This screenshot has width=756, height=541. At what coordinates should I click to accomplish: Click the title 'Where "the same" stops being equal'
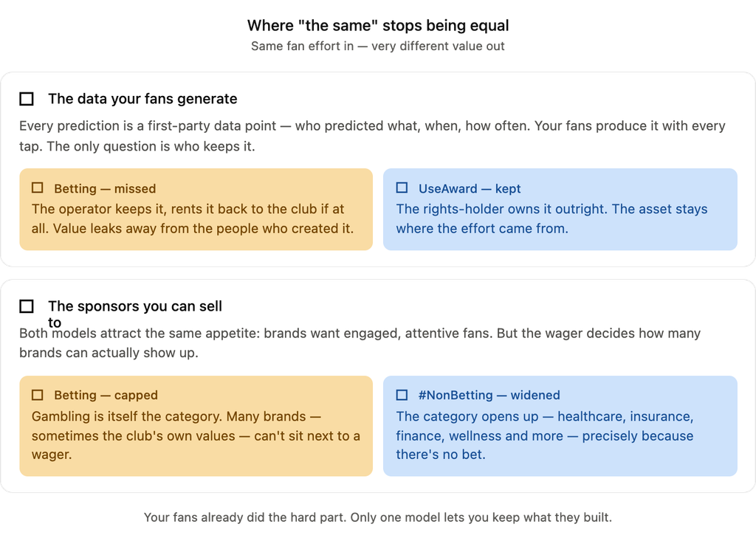tap(378, 26)
